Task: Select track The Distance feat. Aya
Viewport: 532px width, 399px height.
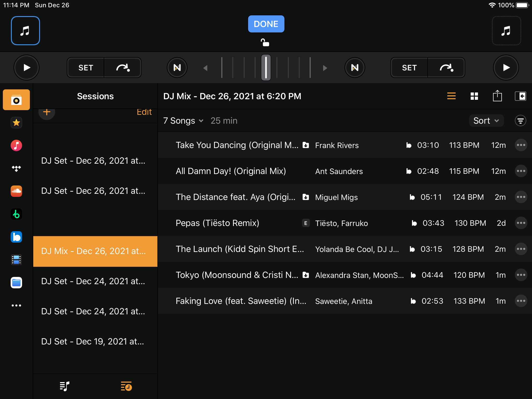Action: tap(345, 197)
